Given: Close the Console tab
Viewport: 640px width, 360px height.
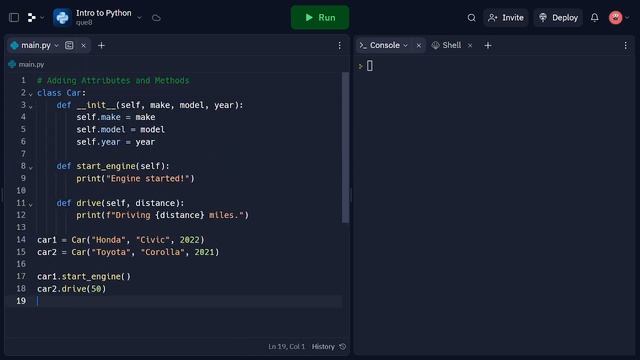Looking at the screenshot, I should tap(418, 45).
